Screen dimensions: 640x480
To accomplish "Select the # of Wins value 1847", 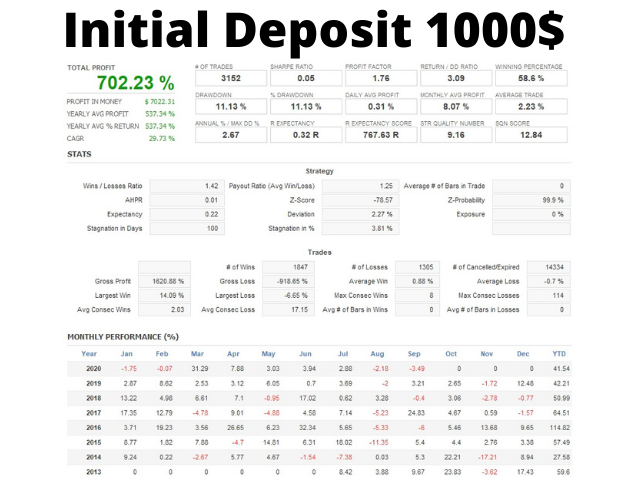I will coord(288,267).
